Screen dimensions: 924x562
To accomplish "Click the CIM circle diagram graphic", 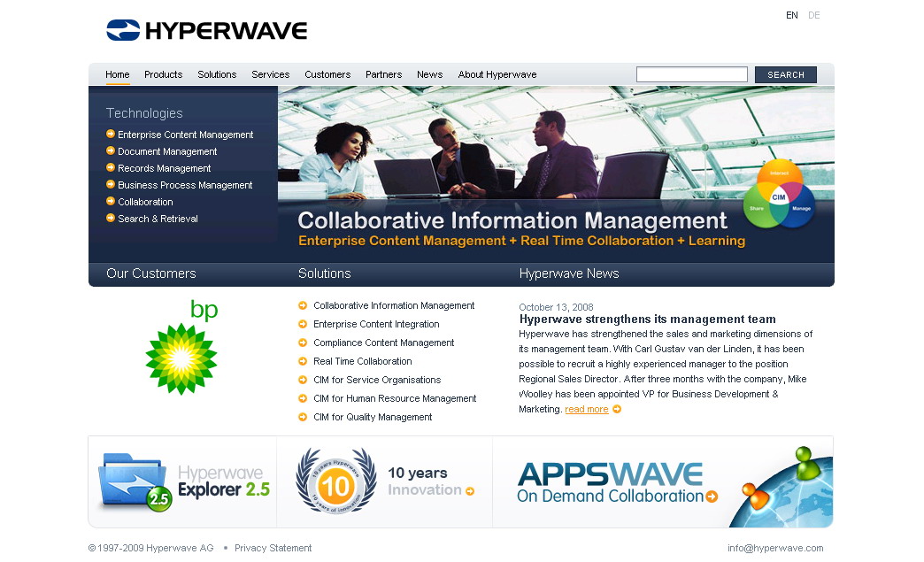I will (x=779, y=194).
